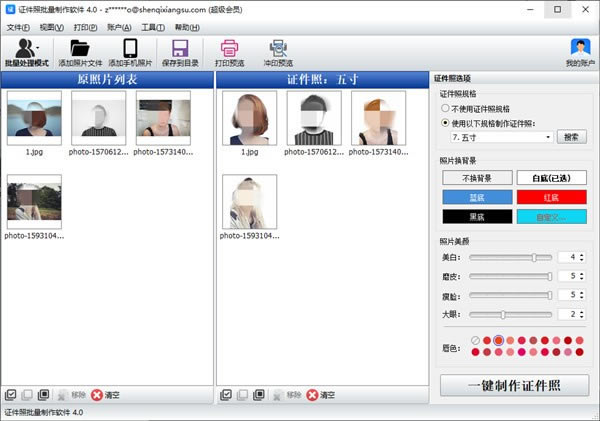Click 白底(已选) background button

(x=551, y=178)
